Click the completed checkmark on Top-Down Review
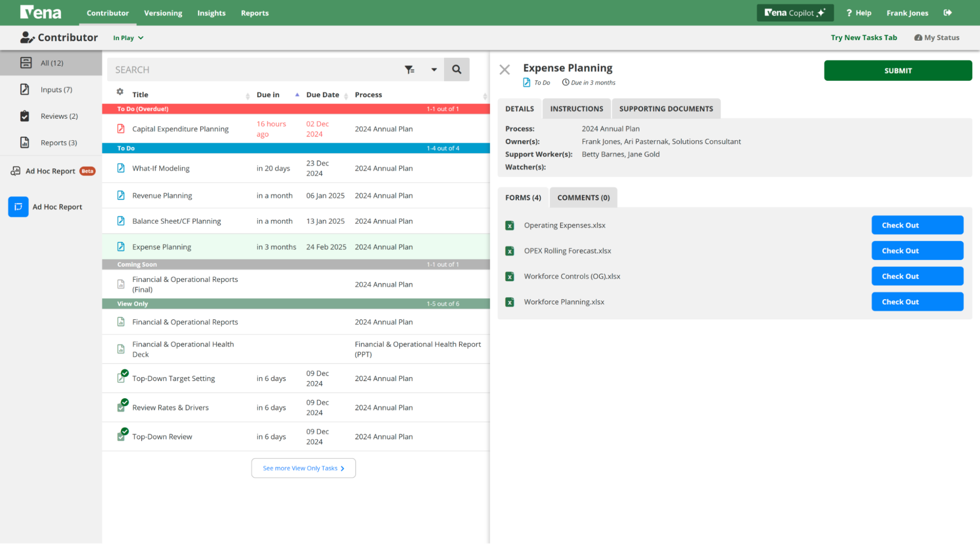Image resolution: width=980 pixels, height=544 pixels. 125,433
